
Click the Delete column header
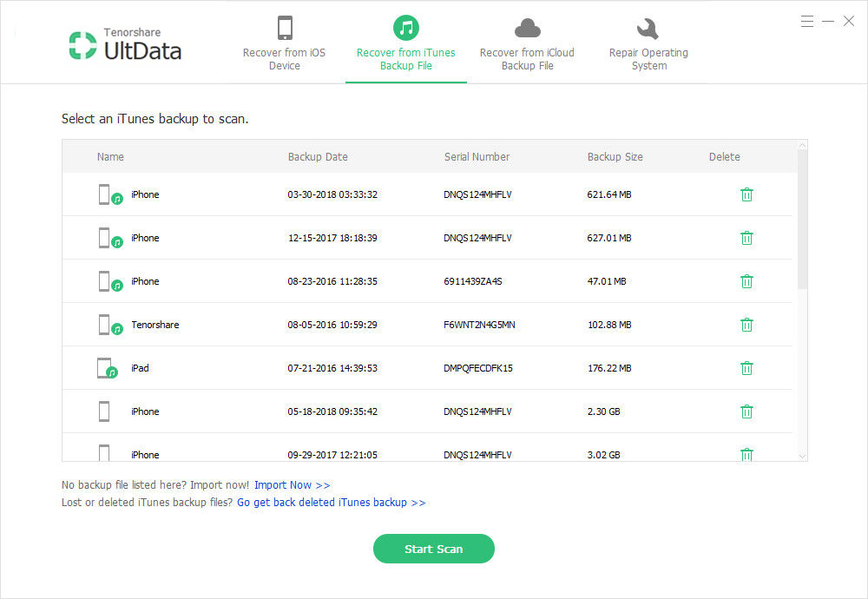coord(724,156)
